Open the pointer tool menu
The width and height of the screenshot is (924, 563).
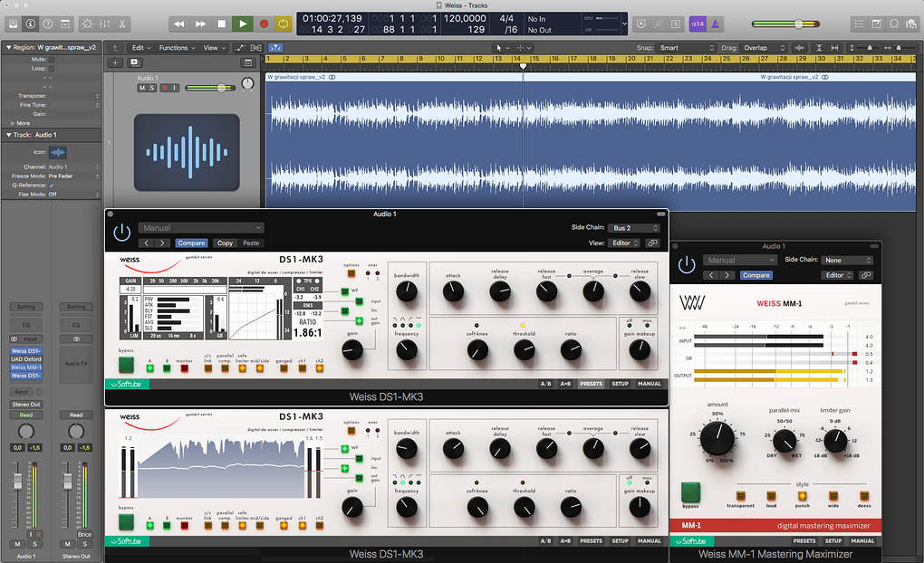(502, 48)
